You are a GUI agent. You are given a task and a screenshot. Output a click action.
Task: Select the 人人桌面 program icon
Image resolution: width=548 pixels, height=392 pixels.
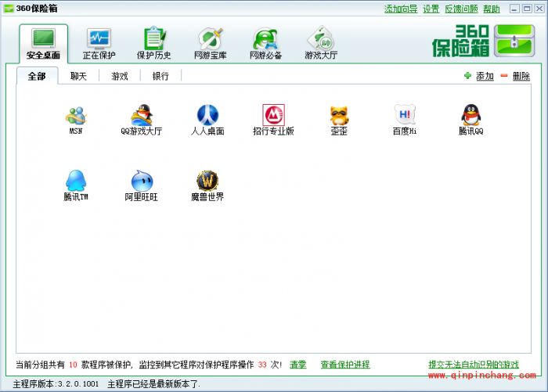coord(207,115)
